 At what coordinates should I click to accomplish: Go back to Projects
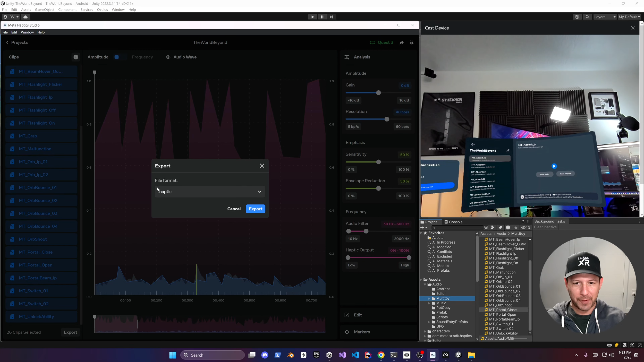pos(17,42)
